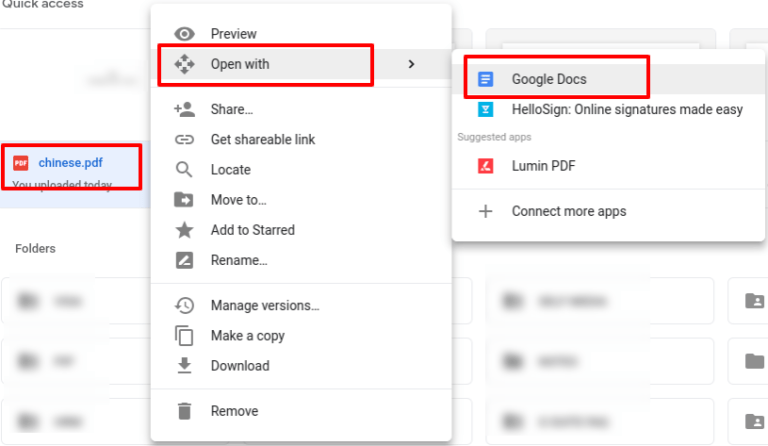
Task: Click the Share add-person icon
Action: click(184, 109)
